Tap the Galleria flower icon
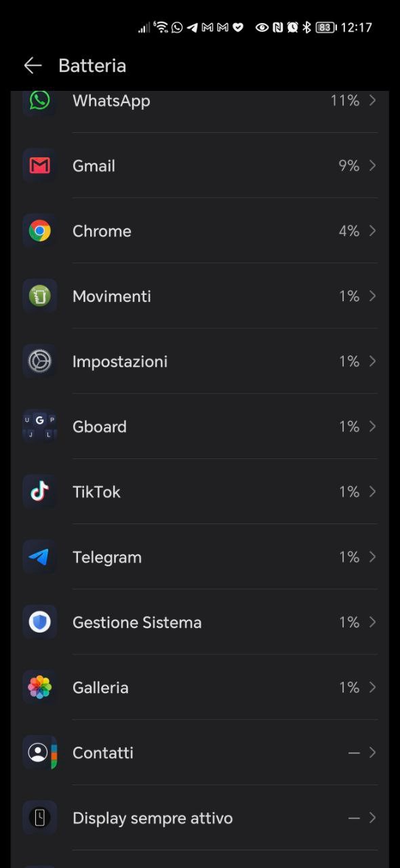 (x=39, y=688)
